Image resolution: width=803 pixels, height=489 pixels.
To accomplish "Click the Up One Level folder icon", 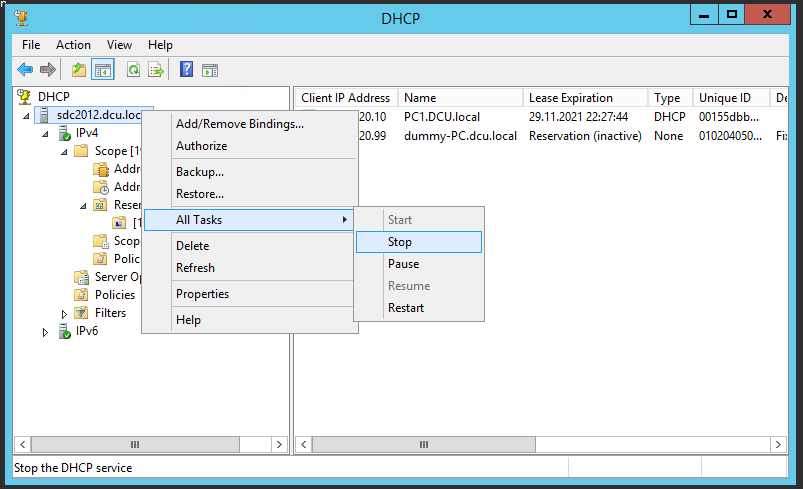I will click(79, 69).
